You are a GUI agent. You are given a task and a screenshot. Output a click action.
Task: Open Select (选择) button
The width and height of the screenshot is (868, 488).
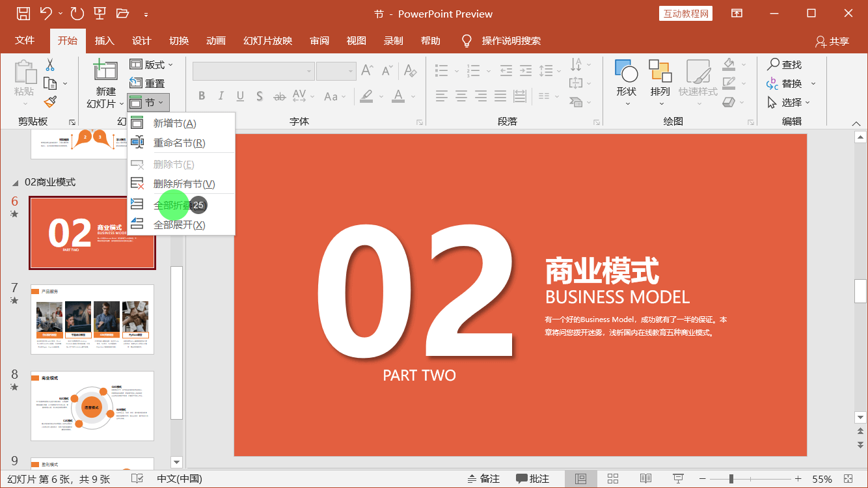pyautogui.click(x=789, y=102)
